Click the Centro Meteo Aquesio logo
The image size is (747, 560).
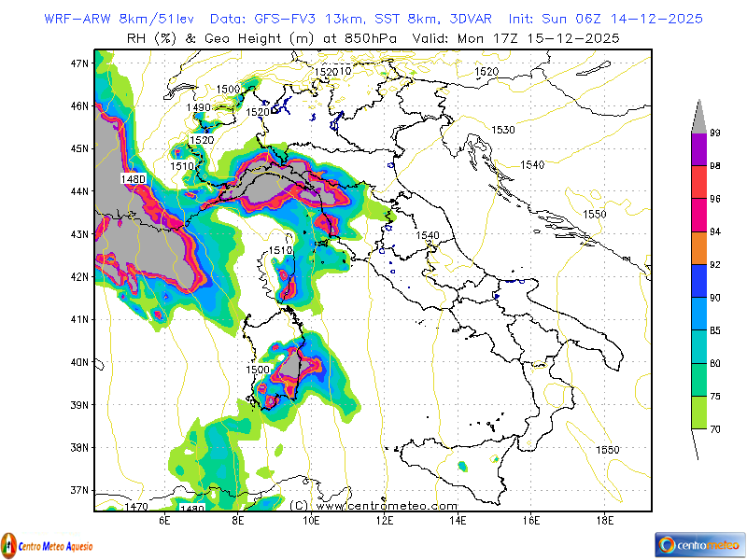[x=47, y=543]
